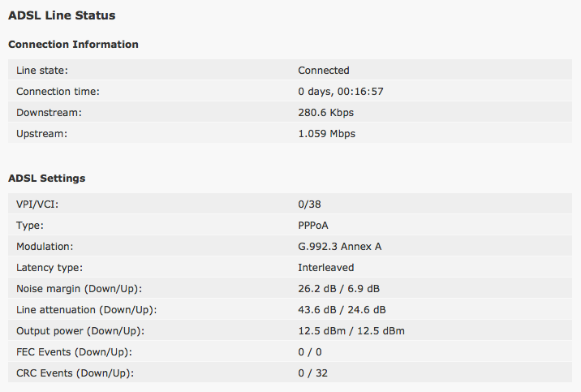Click the Output power 12.5 dBm values
Image resolution: width=581 pixels, height=392 pixels.
[351, 331]
